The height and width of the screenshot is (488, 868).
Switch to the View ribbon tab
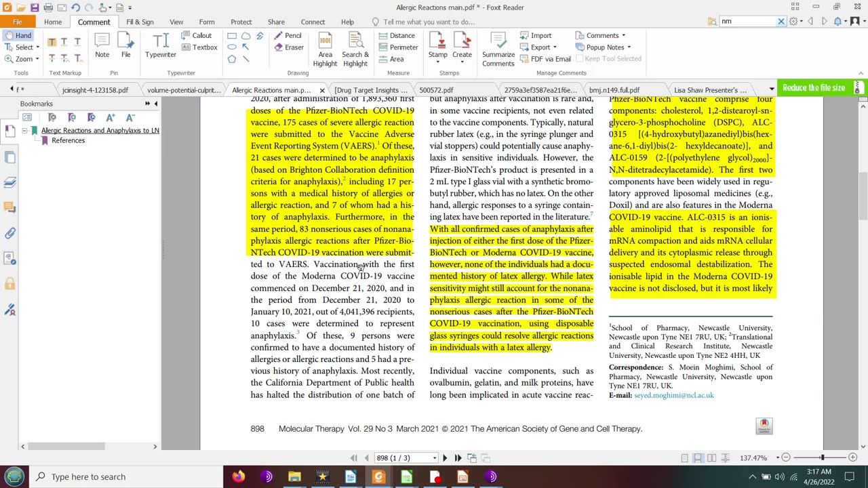(x=176, y=22)
